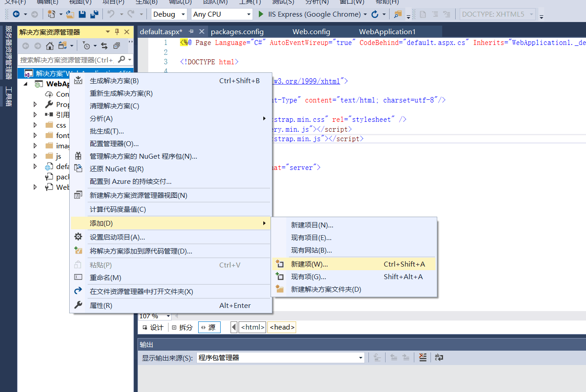Choose 清理解决方案(C) from context menu
The width and height of the screenshot is (586, 392).
click(171, 106)
